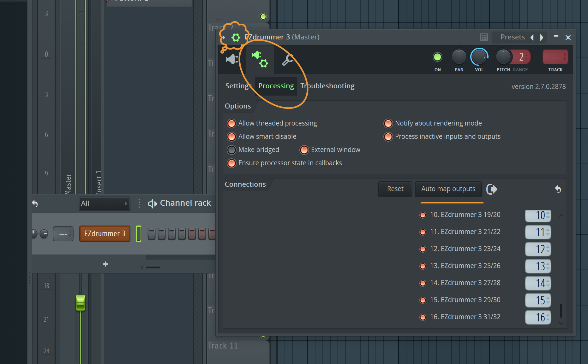
Task: Go to next preset arrow
Action: click(x=542, y=38)
